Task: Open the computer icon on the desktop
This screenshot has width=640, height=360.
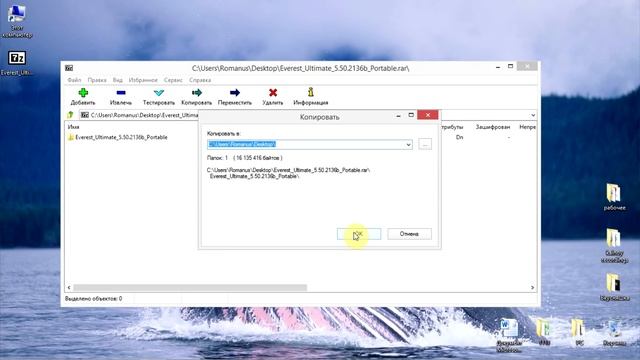Action: click(17, 21)
